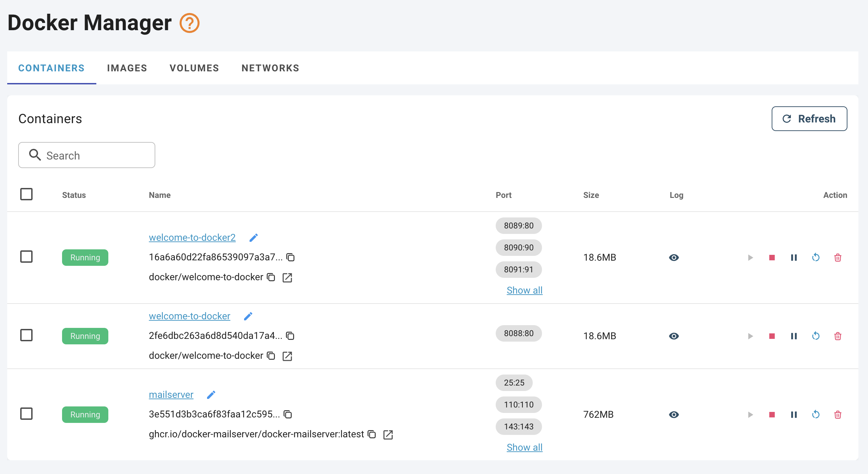The image size is (868, 474).
Task: Switch to the Images tab
Action: pos(127,68)
